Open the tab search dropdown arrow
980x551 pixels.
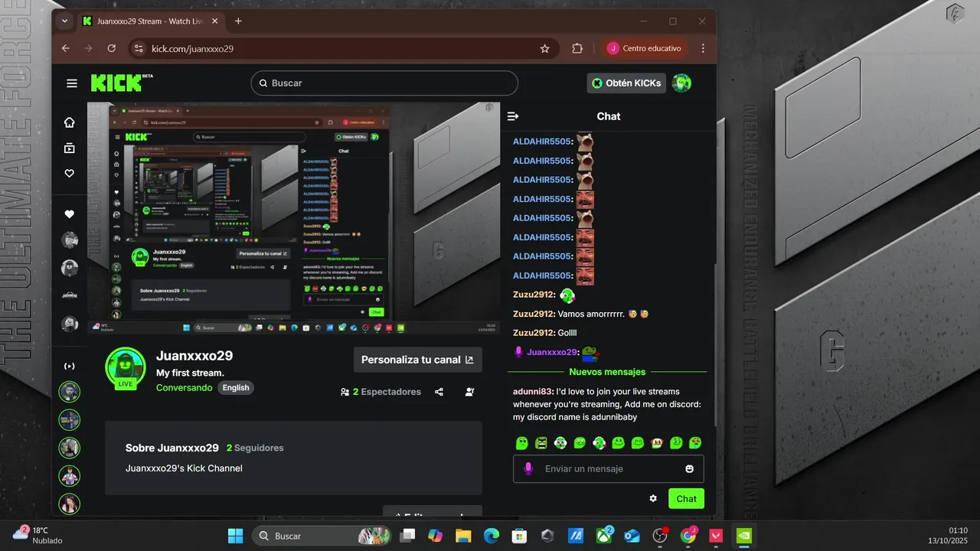click(x=64, y=21)
